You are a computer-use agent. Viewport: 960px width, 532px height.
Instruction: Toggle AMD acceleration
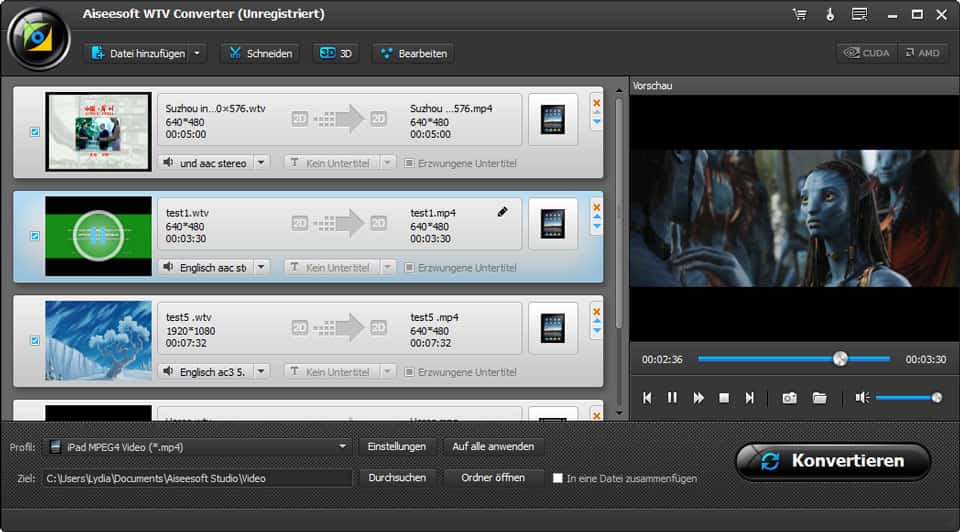coord(923,53)
